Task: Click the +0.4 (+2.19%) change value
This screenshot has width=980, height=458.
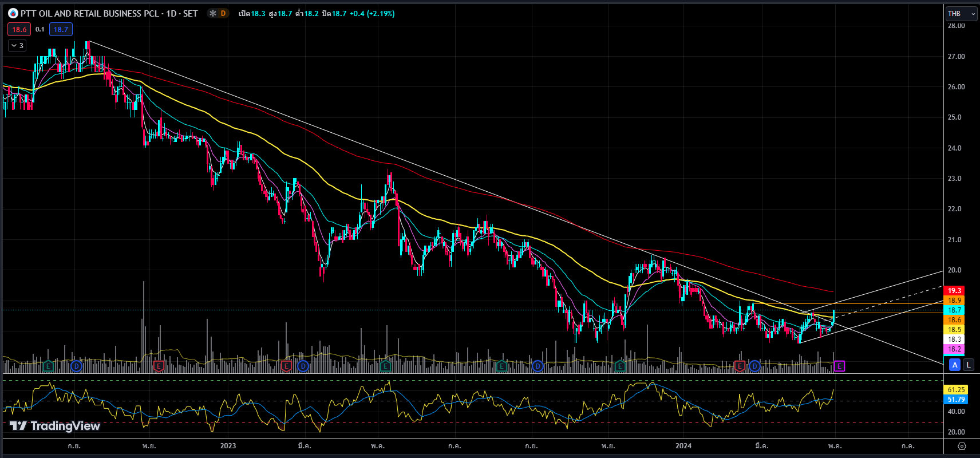Action: click(372, 13)
